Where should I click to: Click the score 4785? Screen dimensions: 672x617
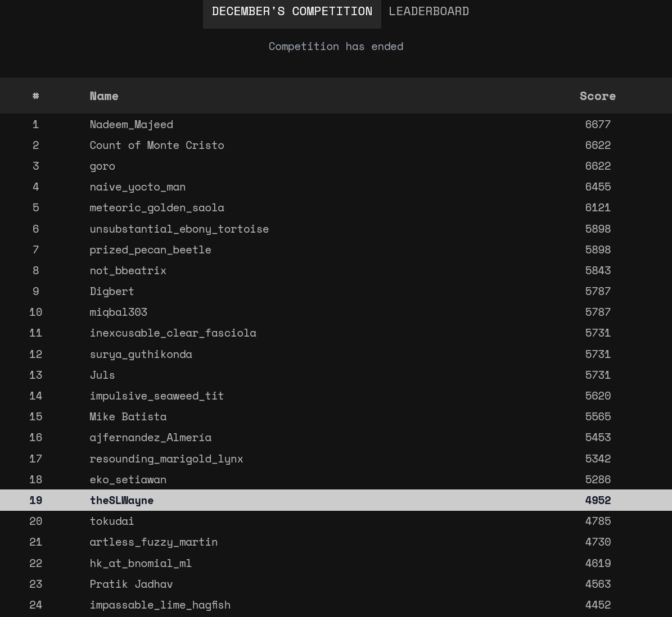point(598,521)
